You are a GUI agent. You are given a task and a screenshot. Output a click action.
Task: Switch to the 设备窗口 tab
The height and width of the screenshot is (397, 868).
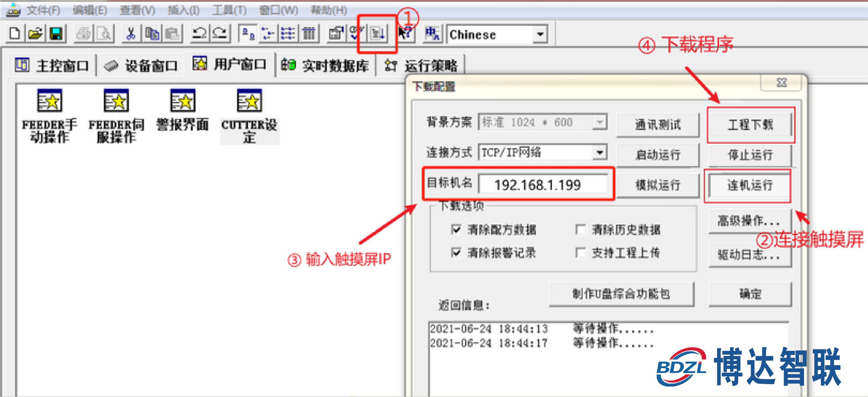point(141,65)
